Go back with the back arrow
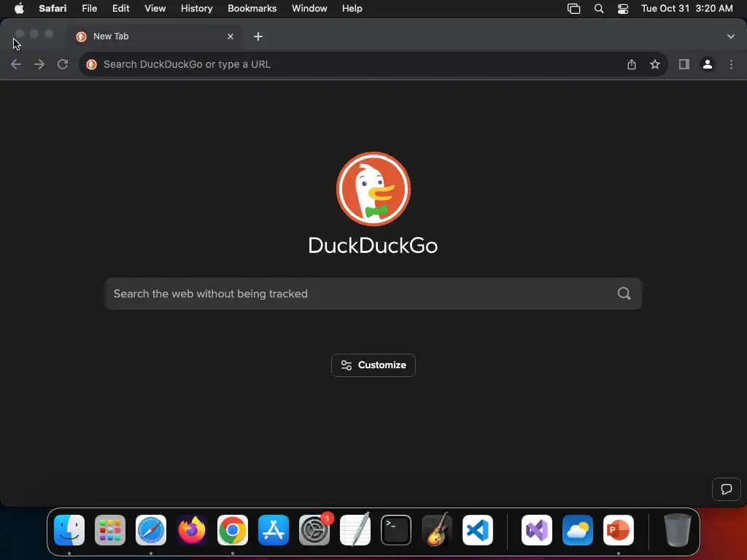 pyautogui.click(x=16, y=64)
